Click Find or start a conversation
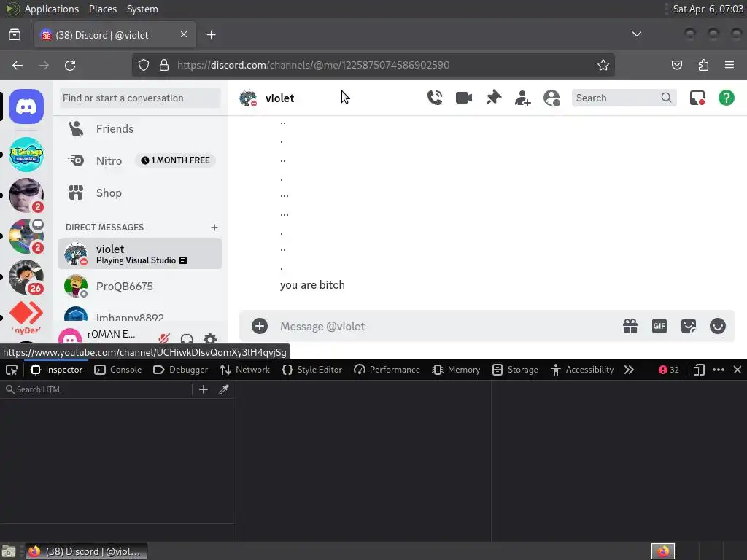The width and height of the screenshot is (747, 560). tap(140, 98)
